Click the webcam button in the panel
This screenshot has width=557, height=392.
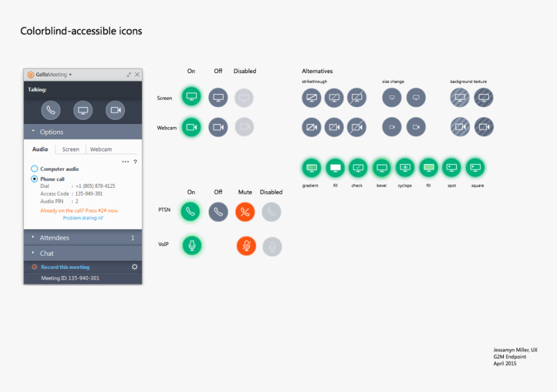[115, 110]
